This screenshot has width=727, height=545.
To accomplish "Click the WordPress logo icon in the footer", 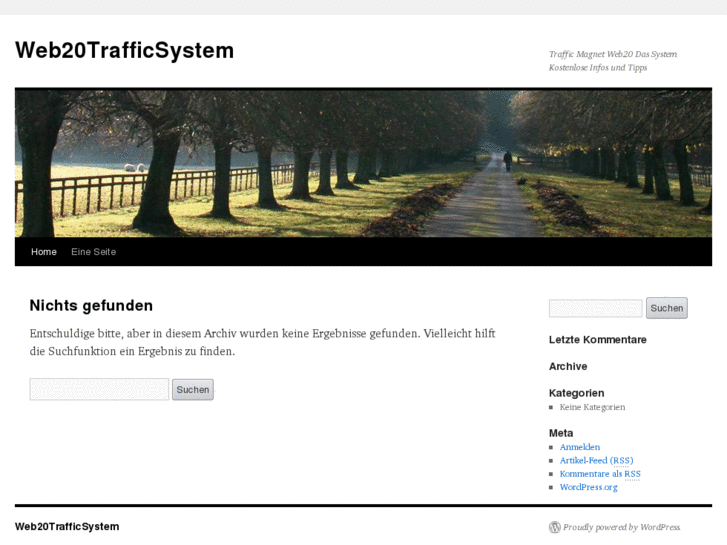I will click(555, 527).
